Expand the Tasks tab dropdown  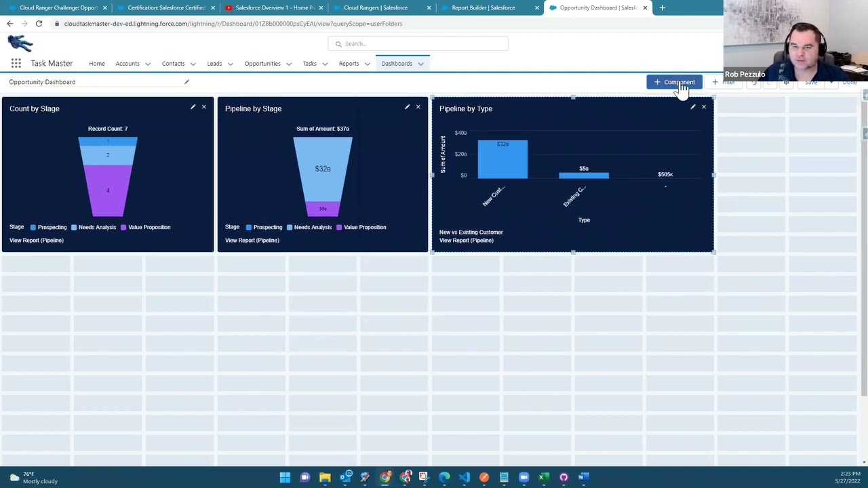coord(325,64)
